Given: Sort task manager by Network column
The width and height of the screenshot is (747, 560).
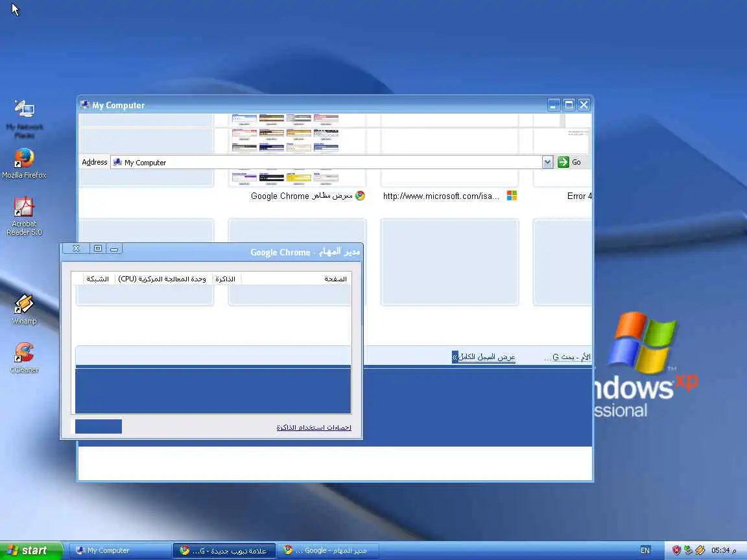Looking at the screenshot, I should pyautogui.click(x=98, y=279).
